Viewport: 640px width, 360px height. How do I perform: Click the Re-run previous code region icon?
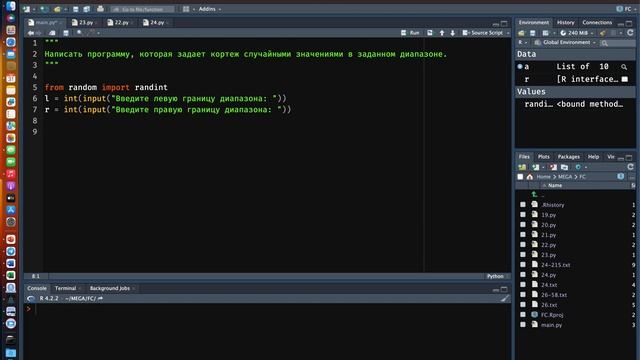(x=430, y=33)
